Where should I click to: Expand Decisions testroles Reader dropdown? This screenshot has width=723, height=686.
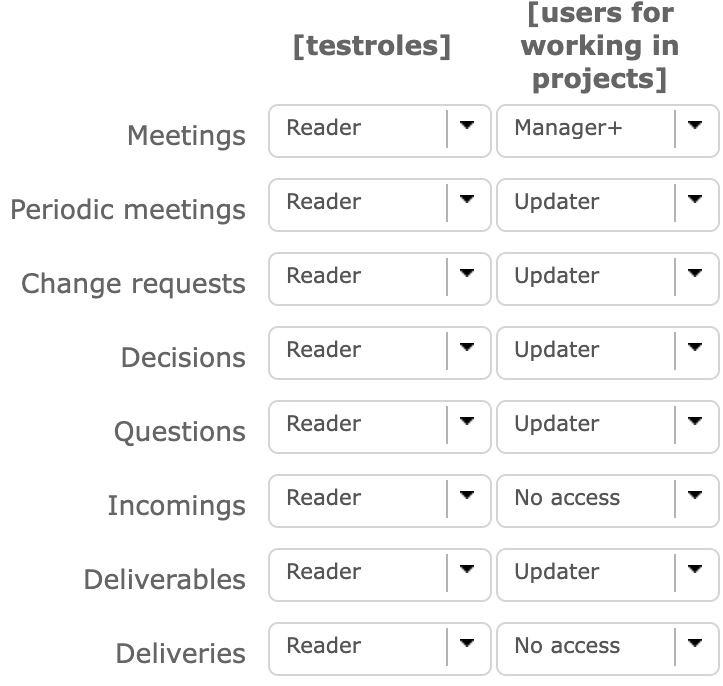click(x=379, y=352)
